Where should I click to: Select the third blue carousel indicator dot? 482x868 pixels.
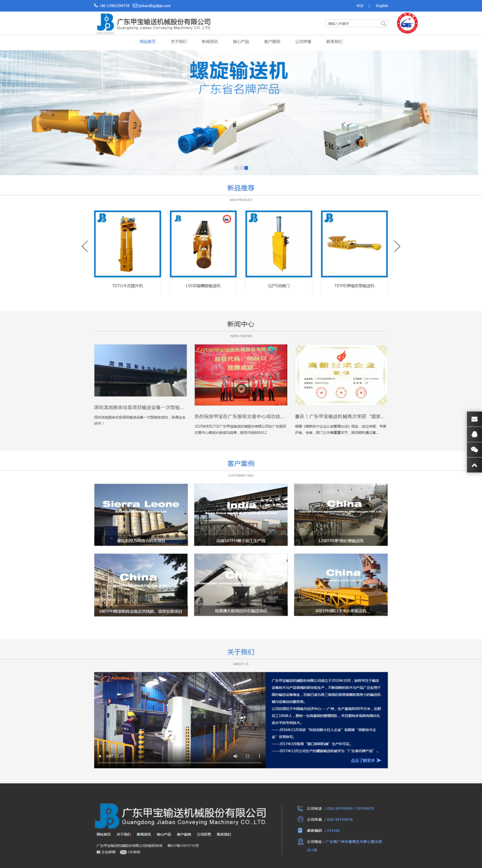tap(246, 168)
